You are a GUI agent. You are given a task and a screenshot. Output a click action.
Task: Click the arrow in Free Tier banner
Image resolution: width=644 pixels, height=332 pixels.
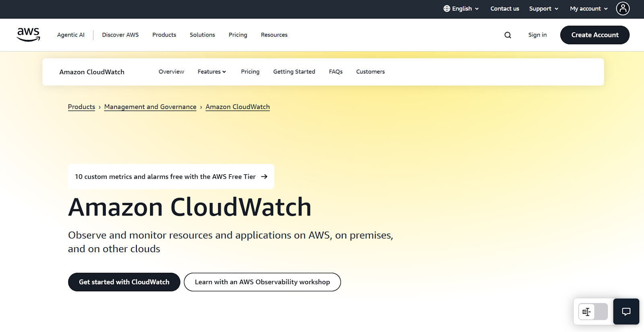click(x=264, y=176)
